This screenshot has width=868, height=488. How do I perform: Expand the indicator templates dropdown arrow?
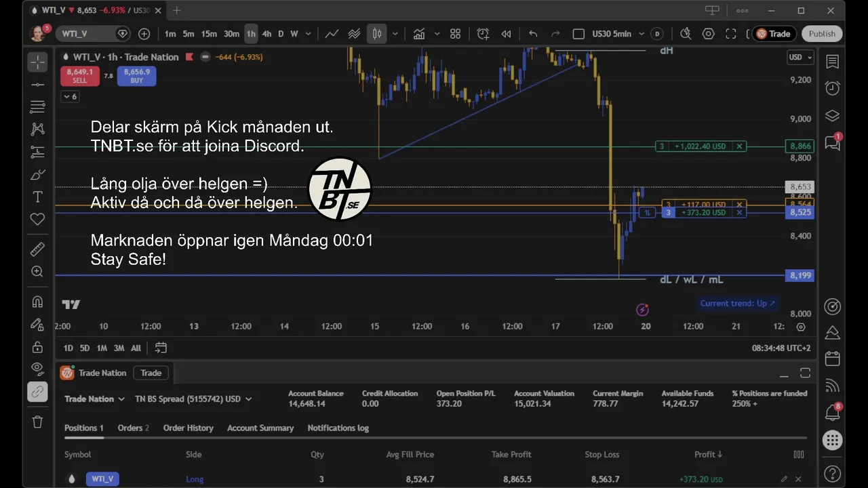[x=437, y=34]
